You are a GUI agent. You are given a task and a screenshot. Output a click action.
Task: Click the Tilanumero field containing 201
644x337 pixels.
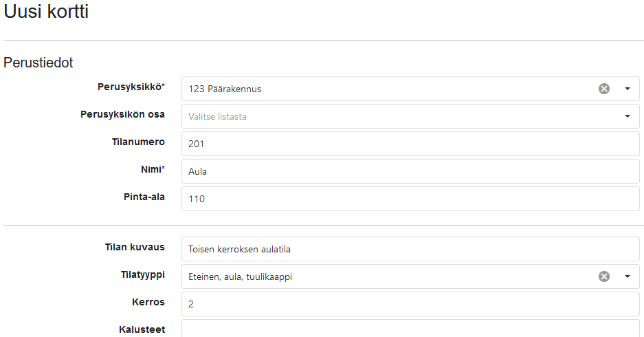click(x=410, y=144)
